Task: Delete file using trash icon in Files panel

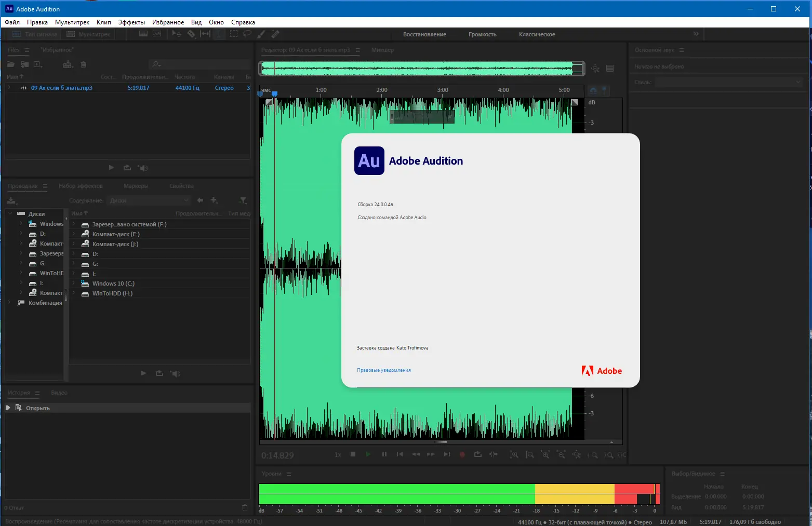Action: [83, 65]
